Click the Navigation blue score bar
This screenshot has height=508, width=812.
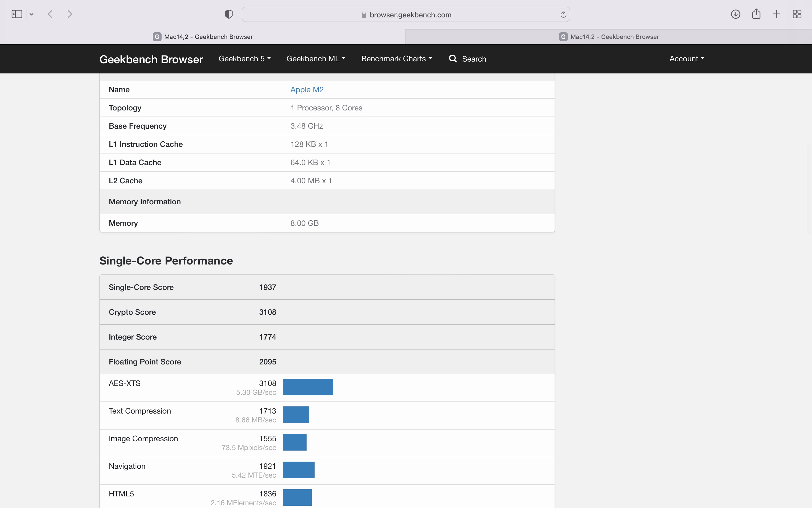pyautogui.click(x=299, y=470)
